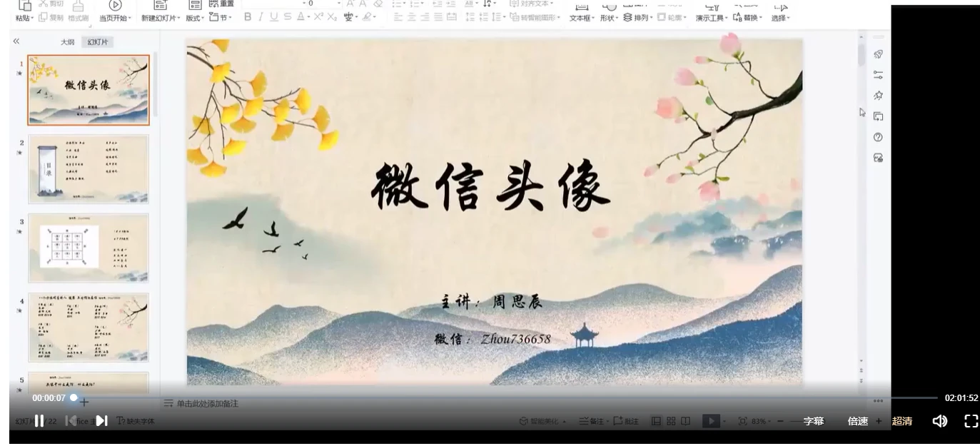Open the 排列 arrange menu
Screen dimensions: 980x446
637,18
